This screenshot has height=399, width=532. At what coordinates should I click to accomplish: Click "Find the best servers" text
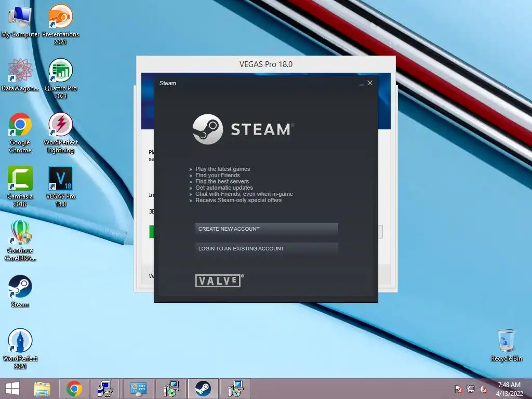222,181
